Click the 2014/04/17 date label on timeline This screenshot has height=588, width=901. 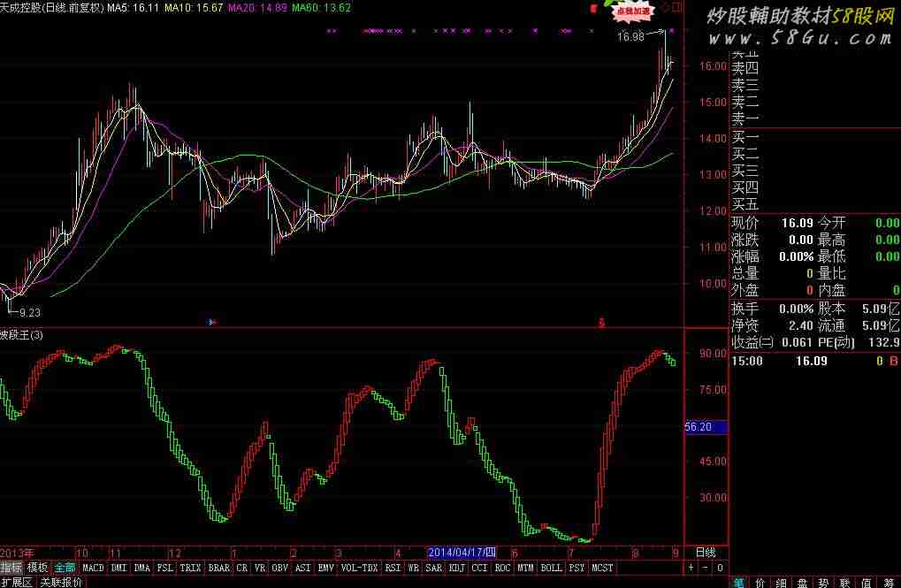pyautogui.click(x=461, y=552)
